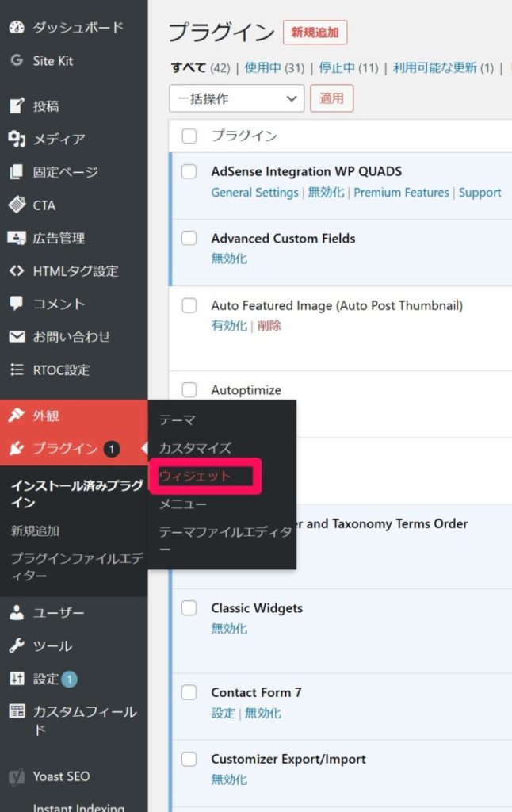
Task: Click the お問い合わせ envelope icon
Action: (x=17, y=336)
